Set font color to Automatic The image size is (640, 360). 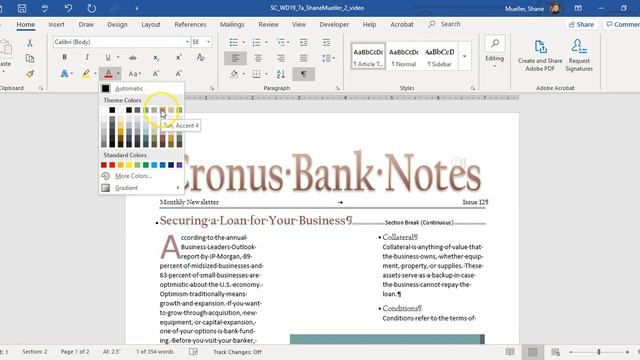(141, 88)
